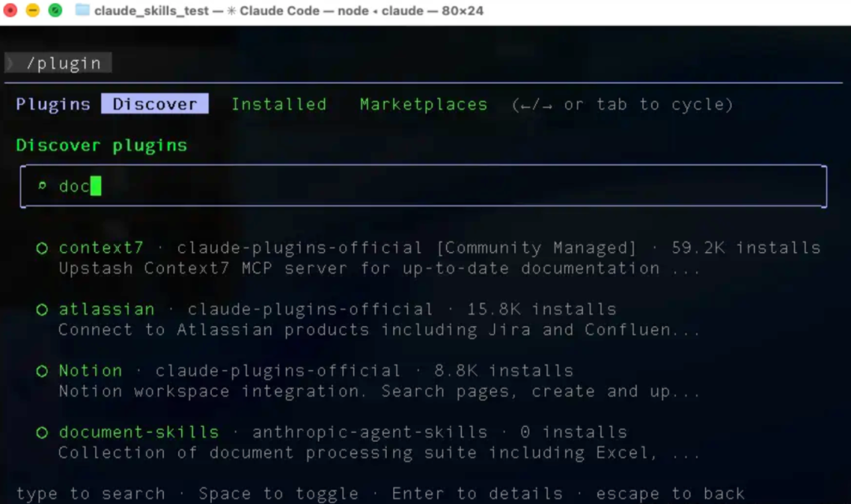This screenshot has height=504, width=851.
Task: Maximize the terminal window with green button
Action: tap(55, 9)
